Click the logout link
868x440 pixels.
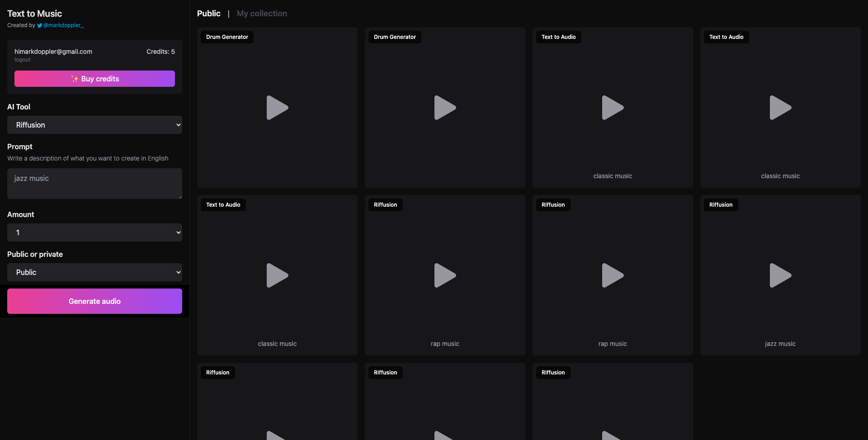[x=22, y=59]
